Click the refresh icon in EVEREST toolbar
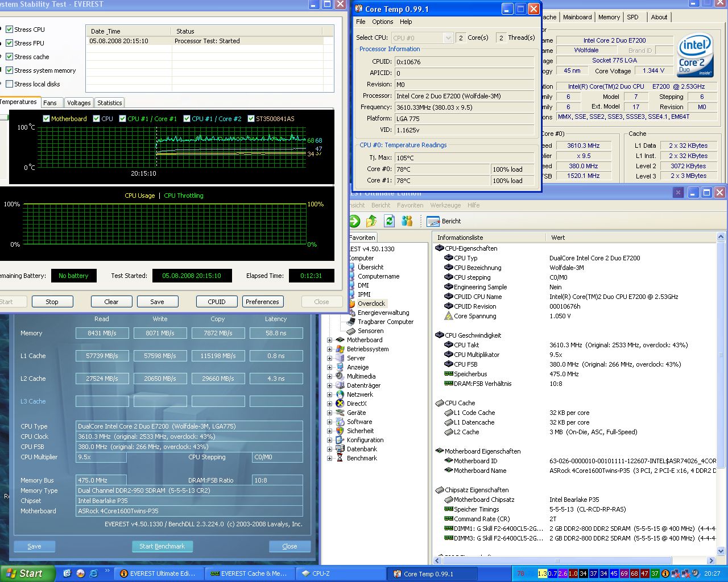Viewport: 728px width, 582px height. click(x=389, y=221)
